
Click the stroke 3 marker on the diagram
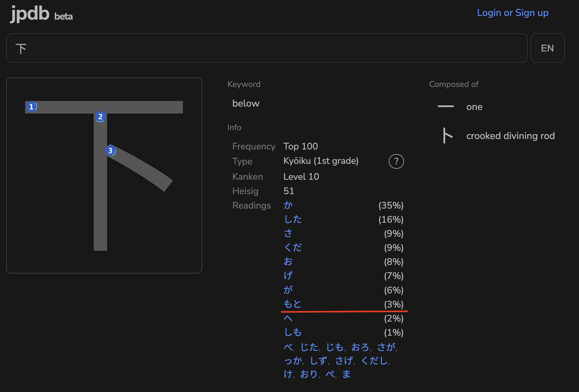(110, 151)
